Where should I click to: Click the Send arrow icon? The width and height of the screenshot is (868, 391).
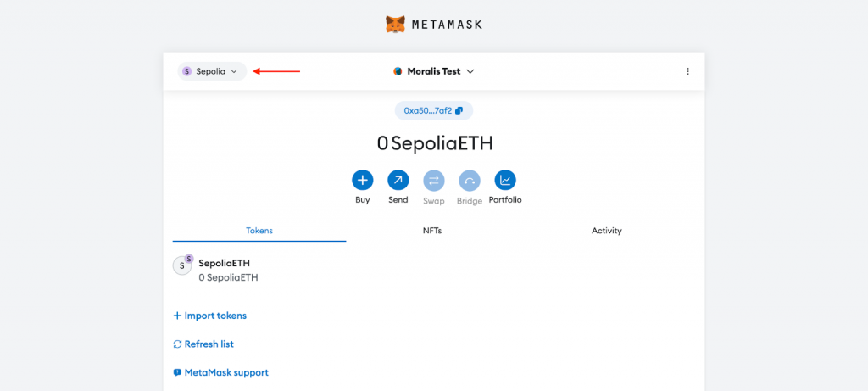click(398, 180)
